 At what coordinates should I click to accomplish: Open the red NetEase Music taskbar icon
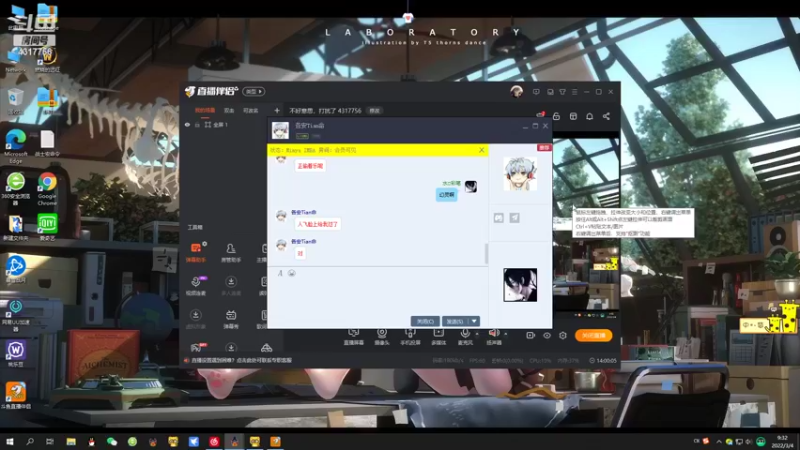pyautogui.click(x=214, y=441)
